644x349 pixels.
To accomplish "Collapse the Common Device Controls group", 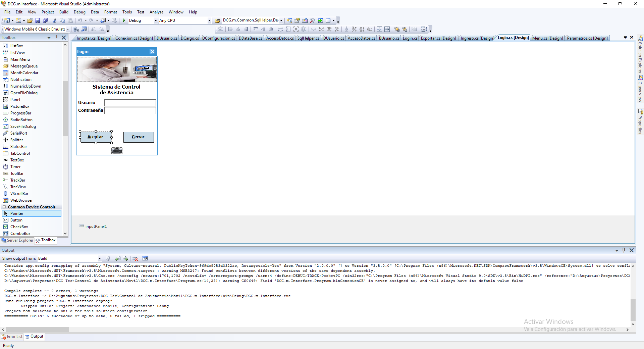I will click(4, 207).
